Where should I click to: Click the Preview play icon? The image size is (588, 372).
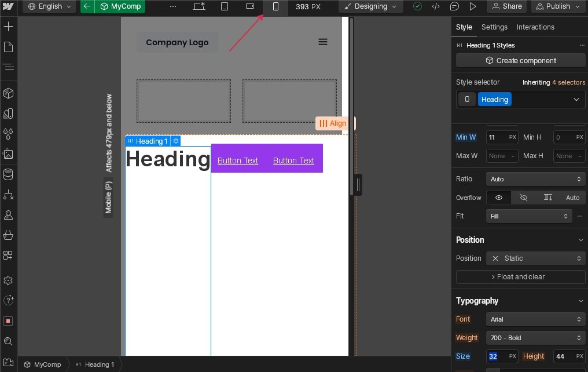[x=473, y=6]
